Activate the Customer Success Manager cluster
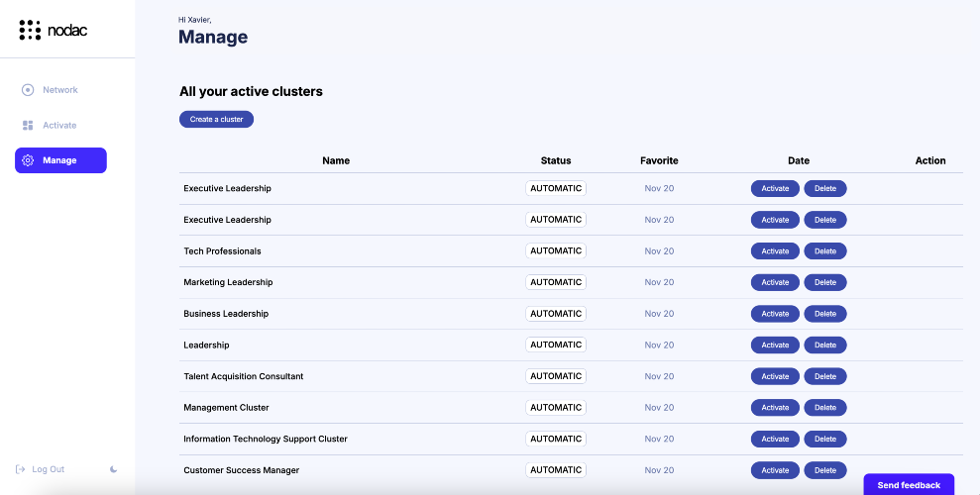This screenshot has height=495, width=980. click(x=775, y=470)
